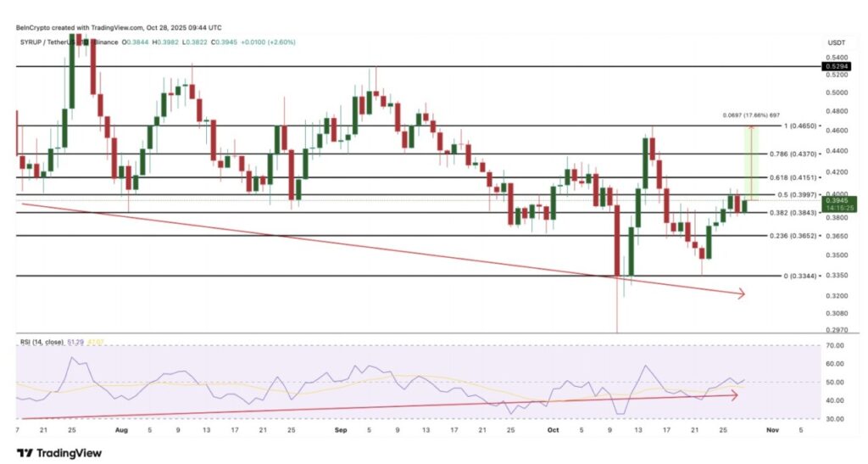The width and height of the screenshot is (868, 464).
Task: Click the Sep label on the time axis
Action: pos(340,430)
